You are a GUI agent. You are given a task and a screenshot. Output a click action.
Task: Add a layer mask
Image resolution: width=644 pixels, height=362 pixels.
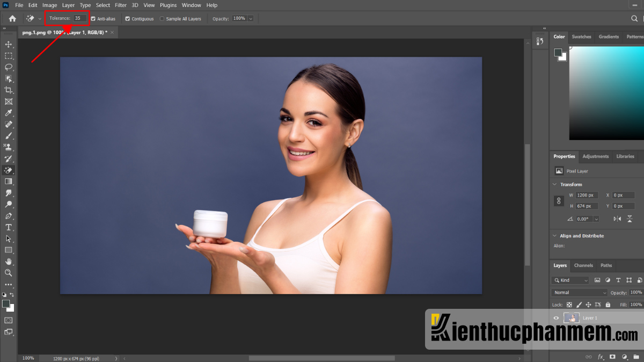pyautogui.click(x=612, y=357)
